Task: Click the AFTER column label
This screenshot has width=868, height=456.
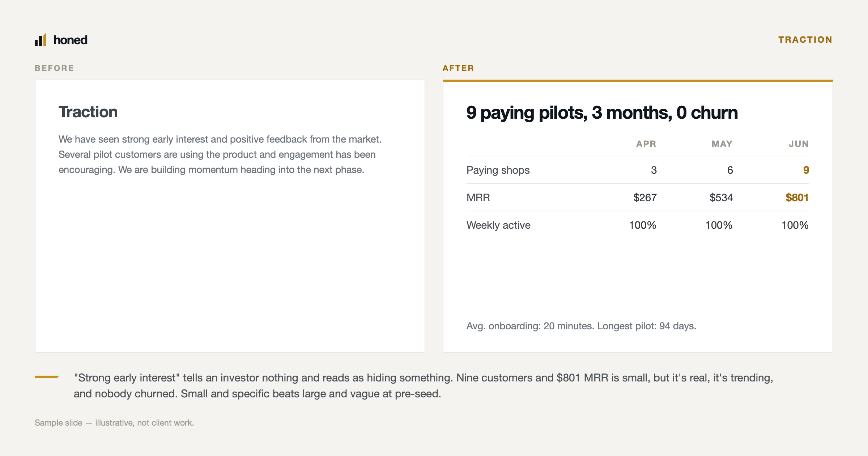Action: point(458,68)
